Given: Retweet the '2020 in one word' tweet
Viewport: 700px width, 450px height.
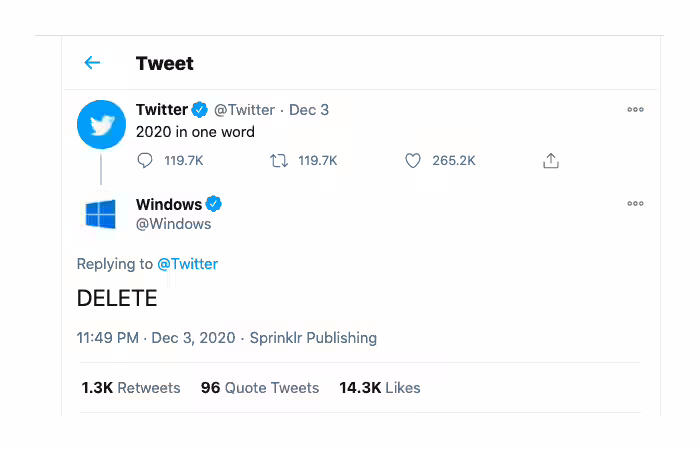Looking at the screenshot, I should pos(279,161).
